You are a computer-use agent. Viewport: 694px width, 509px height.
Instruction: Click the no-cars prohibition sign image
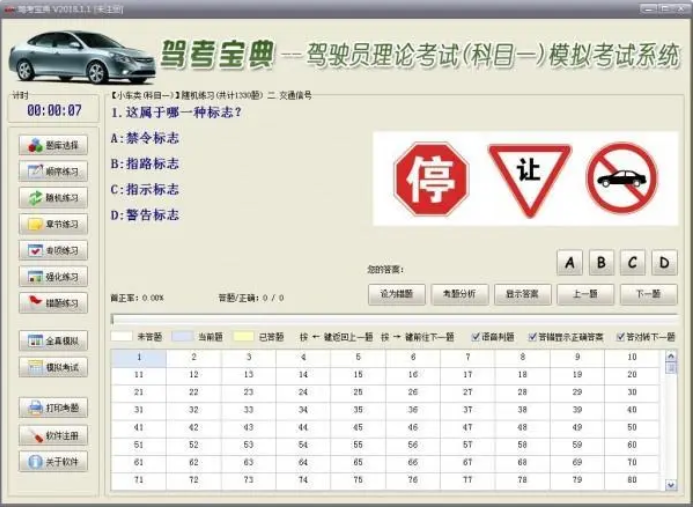622,178
